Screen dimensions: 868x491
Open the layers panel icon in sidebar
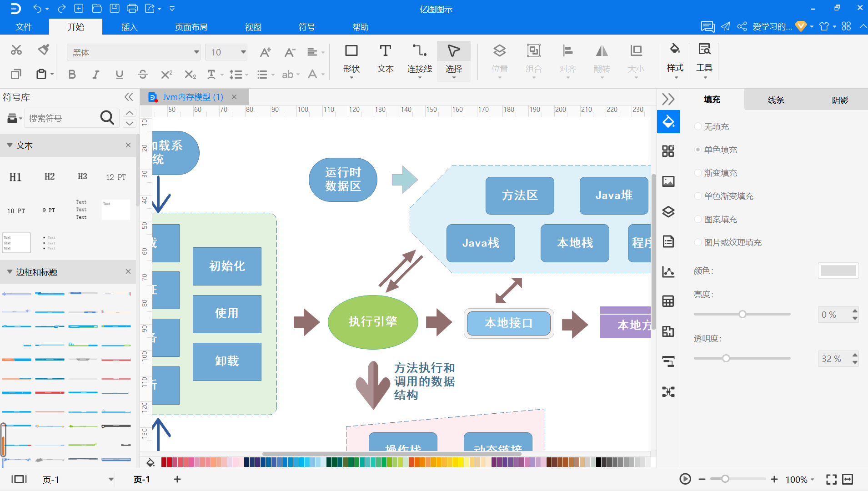[x=668, y=211]
